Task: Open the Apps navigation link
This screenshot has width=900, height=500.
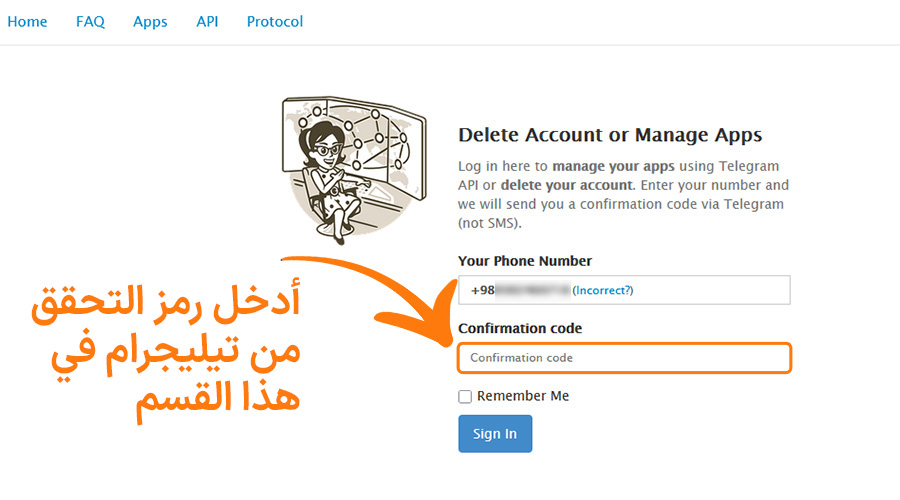Action: 150,21
